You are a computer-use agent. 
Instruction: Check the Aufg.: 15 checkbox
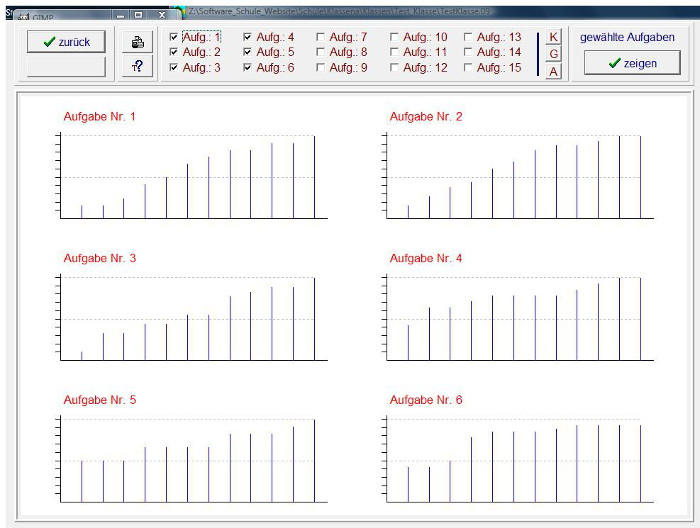(x=468, y=68)
